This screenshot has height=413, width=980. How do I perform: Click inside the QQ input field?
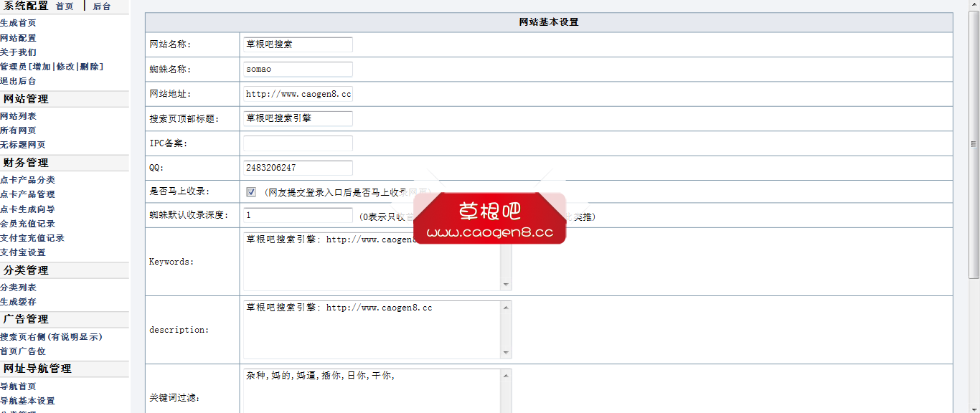pos(297,167)
